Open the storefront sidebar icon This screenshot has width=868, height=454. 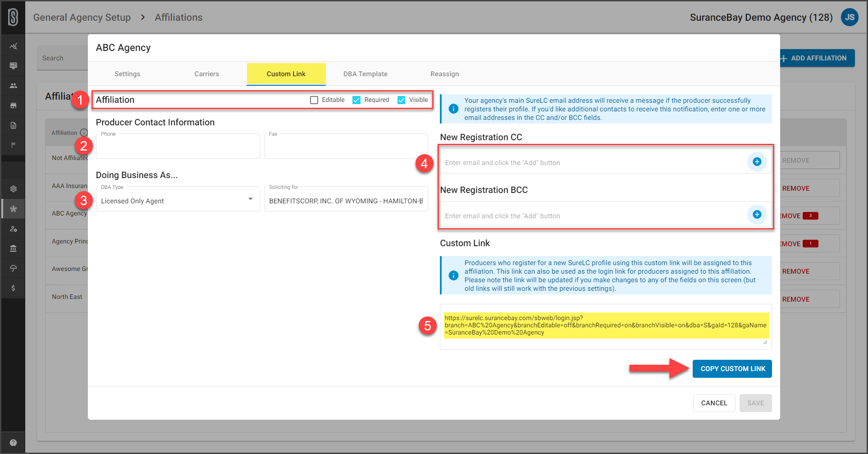click(x=13, y=105)
